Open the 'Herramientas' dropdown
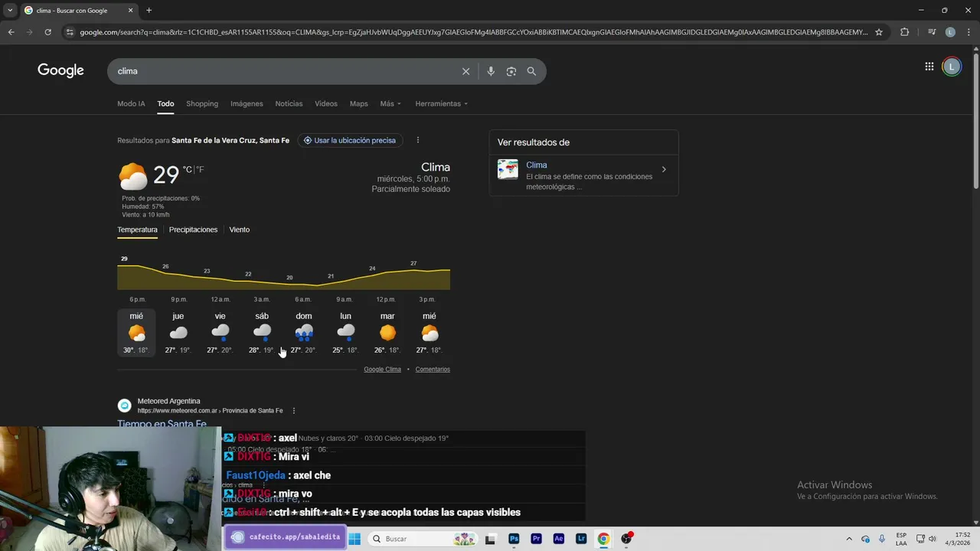 pos(441,103)
